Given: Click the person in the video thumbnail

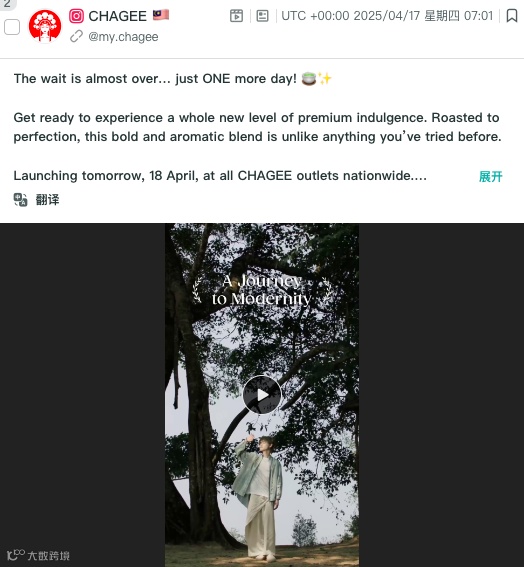Looking at the screenshot, I should (259, 498).
